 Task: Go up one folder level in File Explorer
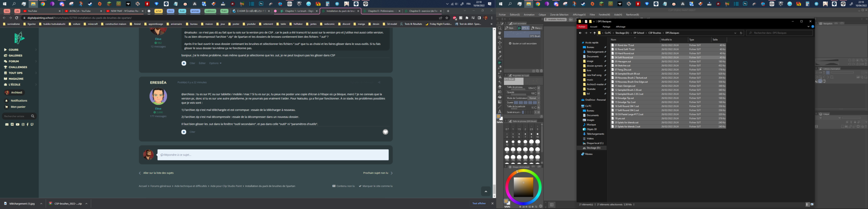point(594,33)
